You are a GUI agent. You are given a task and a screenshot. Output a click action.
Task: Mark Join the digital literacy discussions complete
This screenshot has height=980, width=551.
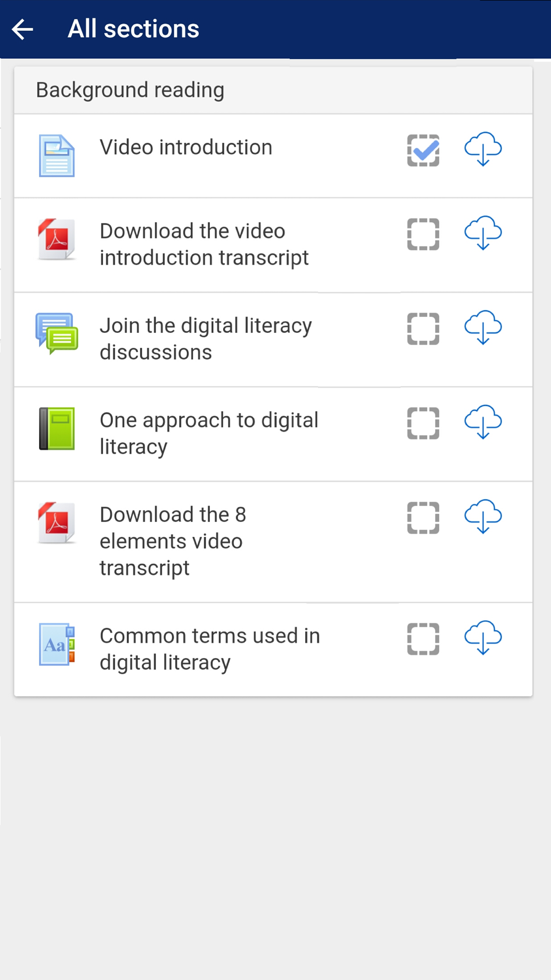tap(423, 329)
